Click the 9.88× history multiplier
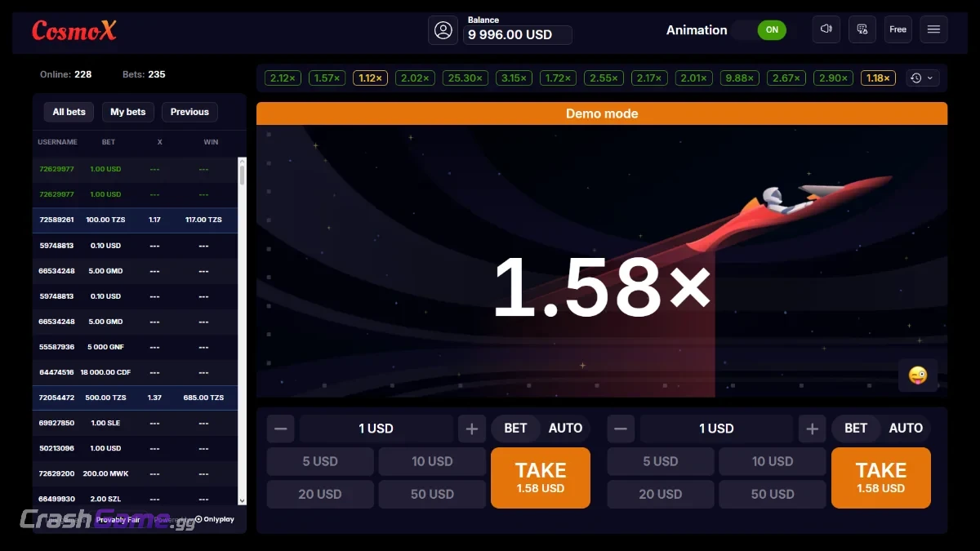Viewport: 980px width, 551px height. tap(739, 78)
